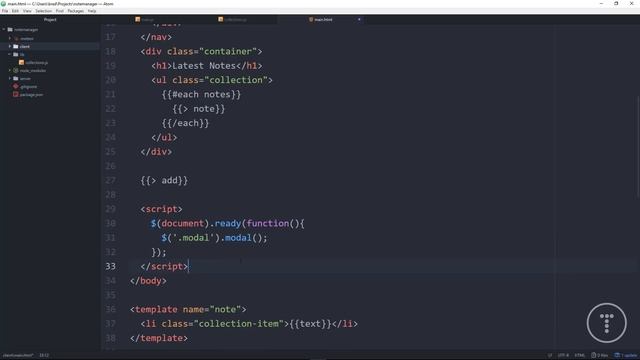This screenshot has width=640, height=360.
Task: Click on '{{#each notes}}' in line 21
Action: click(201, 94)
